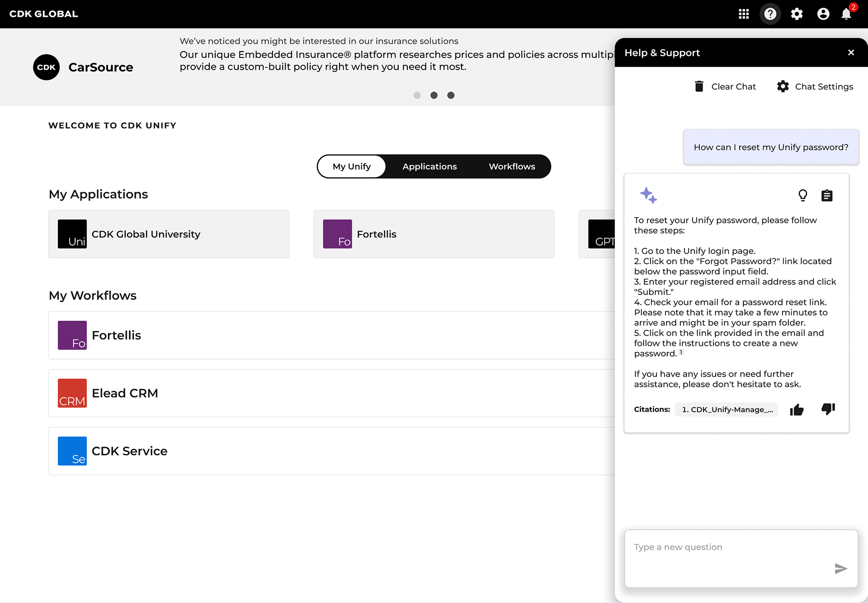The width and height of the screenshot is (868, 603).
Task: Click the 'My Applications' heading
Action: click(x=98, y=194)
